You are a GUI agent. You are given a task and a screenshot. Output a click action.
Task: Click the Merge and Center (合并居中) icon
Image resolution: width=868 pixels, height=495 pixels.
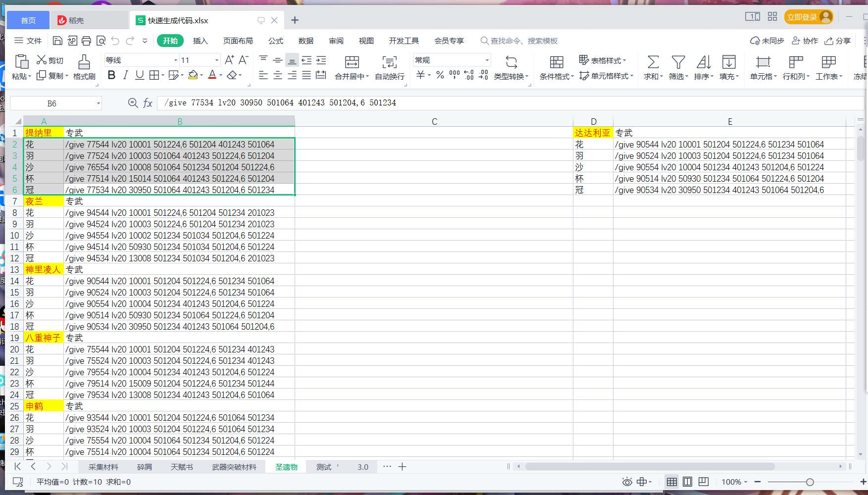coord(352,62)
